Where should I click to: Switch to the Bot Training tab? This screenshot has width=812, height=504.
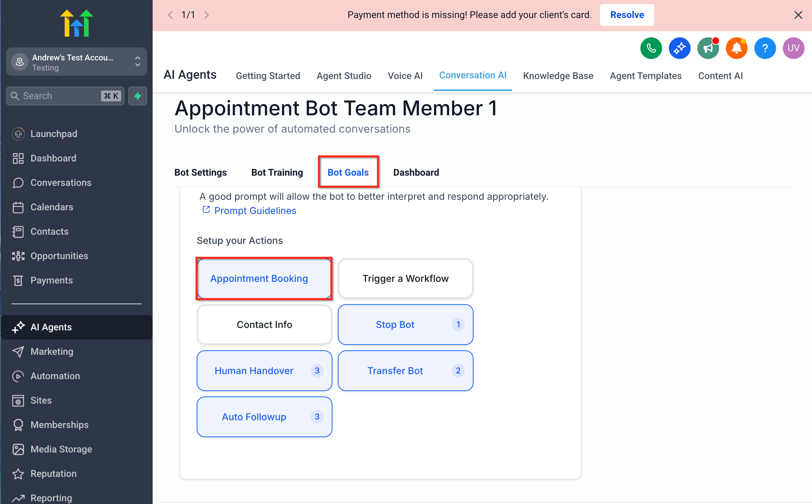pos(277,172)
